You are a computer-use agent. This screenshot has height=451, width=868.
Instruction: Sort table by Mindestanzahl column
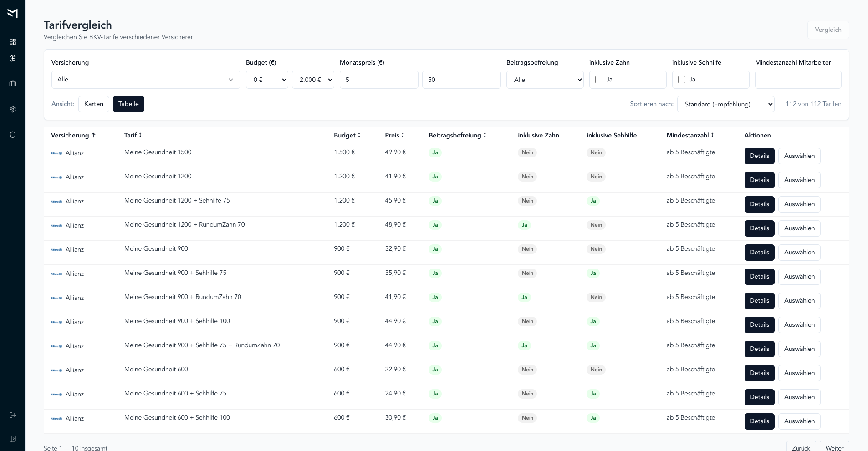pyautogui.click(x=690, y=135)
